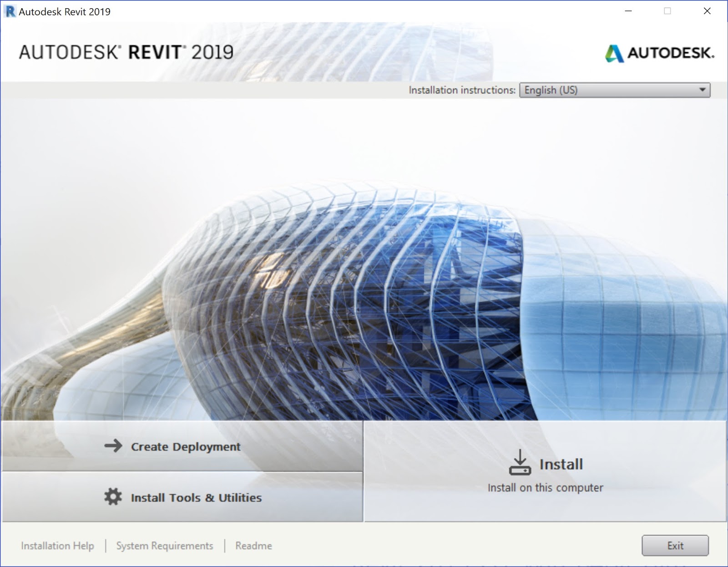The width and height of the screenshot is (728, 567).
Task: Open the Installation Help link
Action: tap(57, 546)
